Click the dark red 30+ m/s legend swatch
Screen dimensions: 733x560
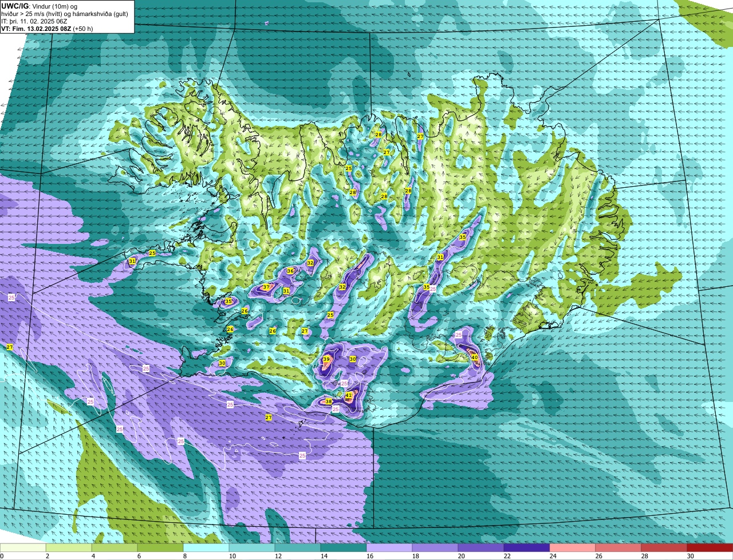coord(710,548)
